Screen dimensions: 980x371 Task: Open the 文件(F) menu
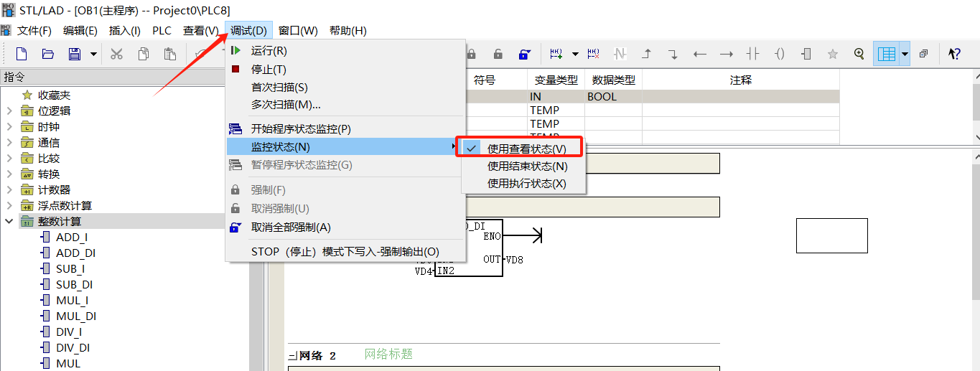coord(34,31)
